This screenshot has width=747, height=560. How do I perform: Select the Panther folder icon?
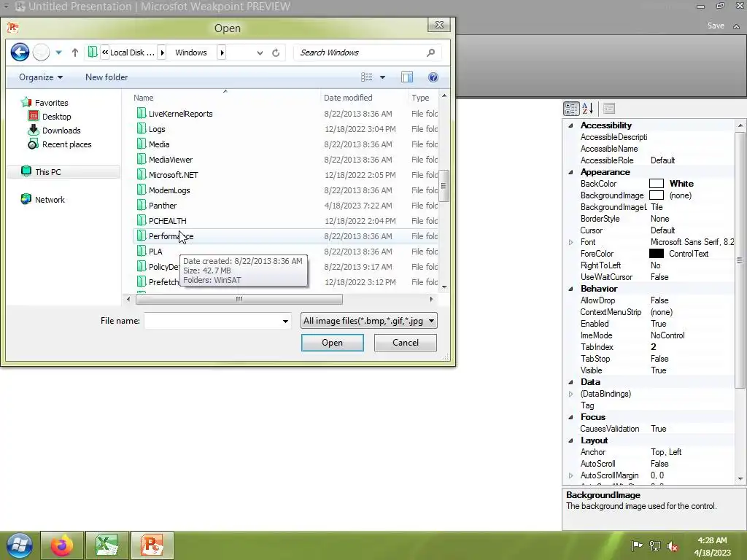tap(141, 205)
